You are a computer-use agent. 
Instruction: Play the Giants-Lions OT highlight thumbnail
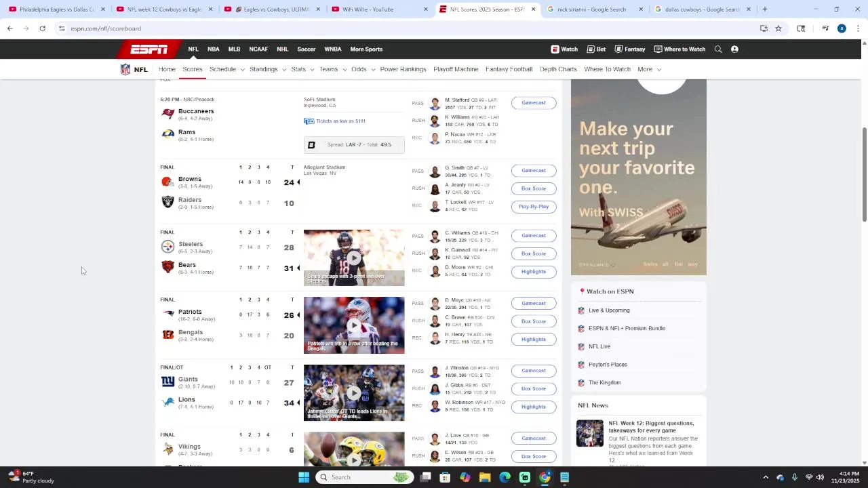click(x=354, y=393)
